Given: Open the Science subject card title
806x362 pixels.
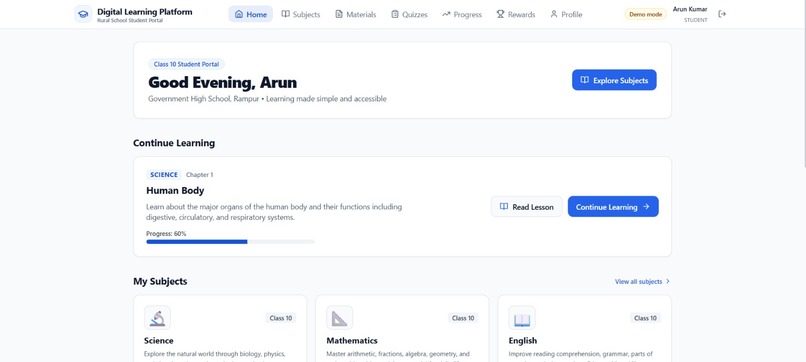Looking at the screenshot, I should pos(159,341).
